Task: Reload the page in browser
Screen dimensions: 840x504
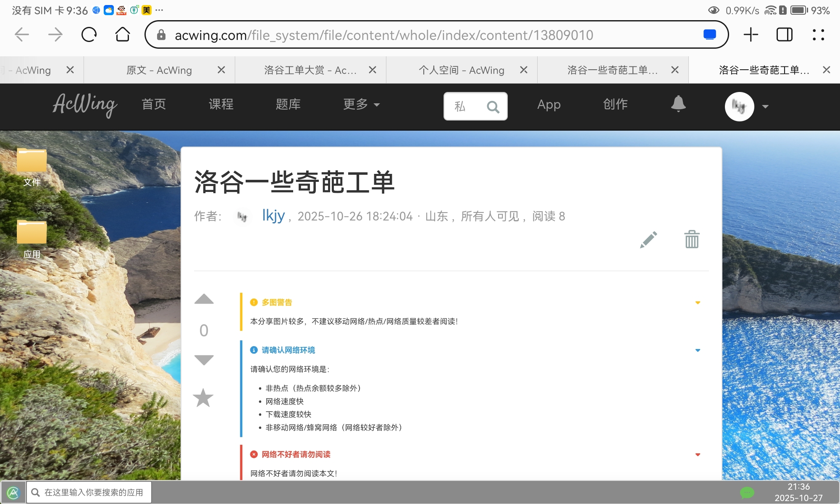Action: pyautogui.click(x=89, y=35)
